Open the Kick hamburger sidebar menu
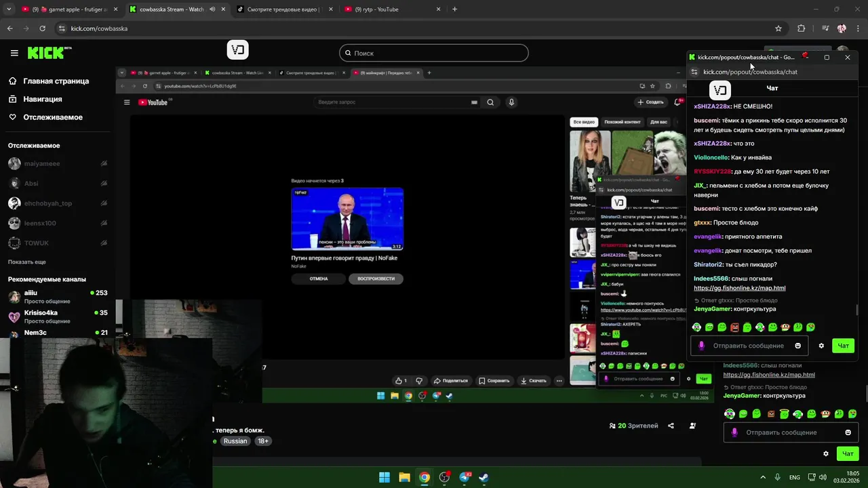868x488 pixels. pyautogui.click(x=14, y=53)
